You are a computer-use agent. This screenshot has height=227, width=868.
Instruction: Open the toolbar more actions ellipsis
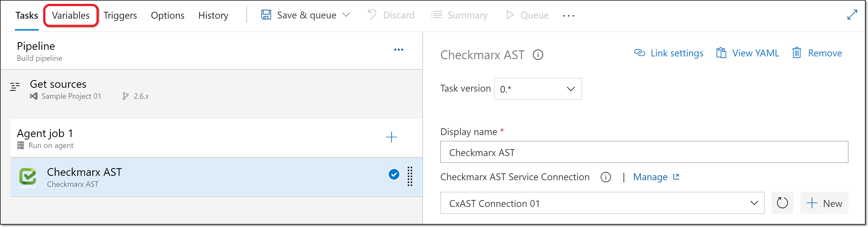pos(569,16)
